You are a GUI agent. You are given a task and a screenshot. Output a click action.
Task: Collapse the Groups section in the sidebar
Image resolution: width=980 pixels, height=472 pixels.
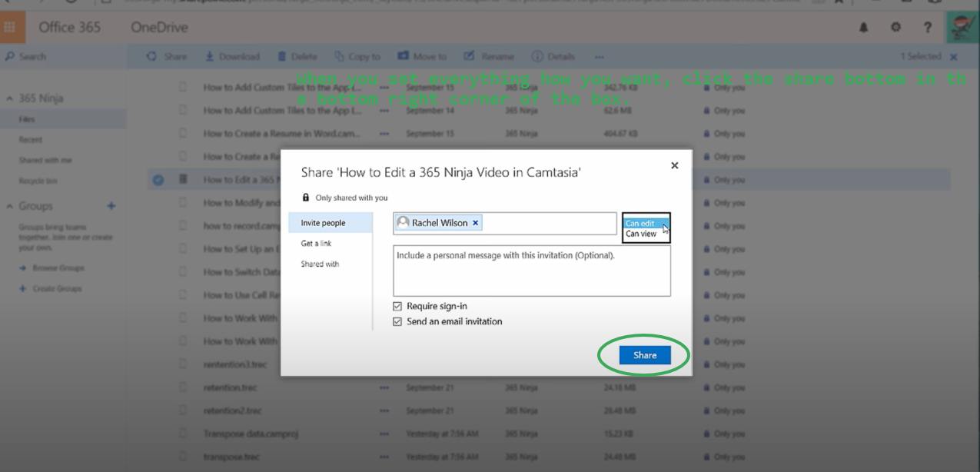(10, 206)
